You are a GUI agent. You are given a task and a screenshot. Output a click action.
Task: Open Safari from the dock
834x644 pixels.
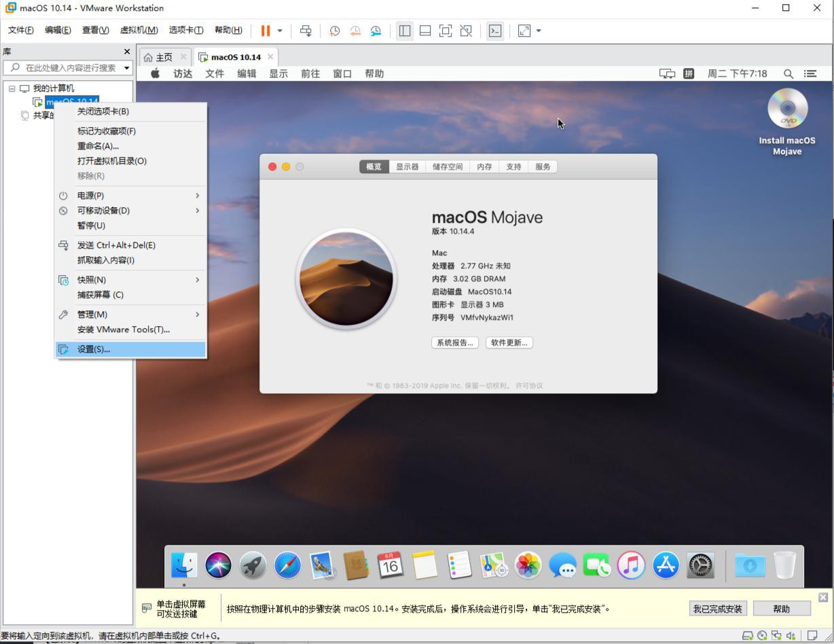coord(287,565)
